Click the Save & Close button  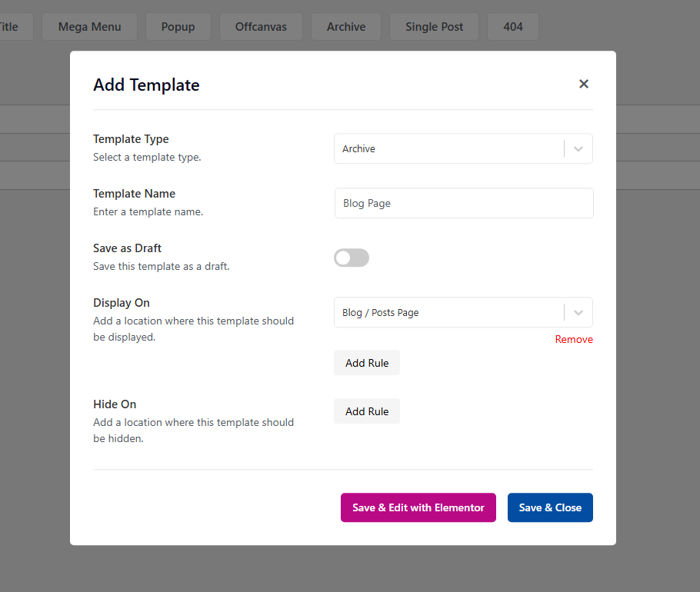550,507
